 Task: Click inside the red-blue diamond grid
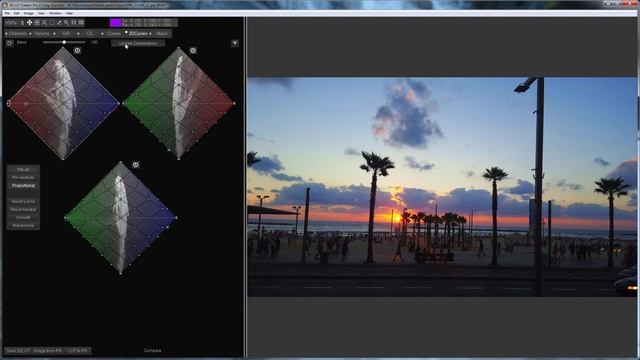(63, 103)
